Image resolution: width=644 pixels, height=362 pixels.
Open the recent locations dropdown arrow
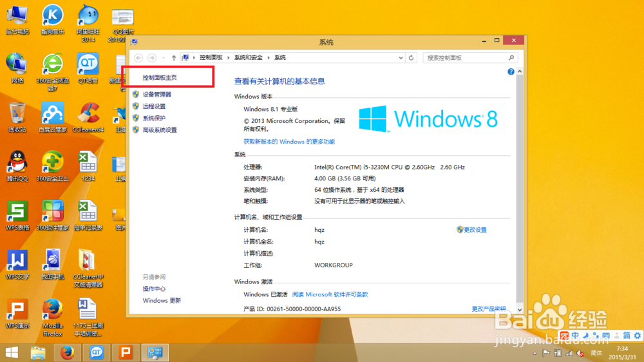163,58
